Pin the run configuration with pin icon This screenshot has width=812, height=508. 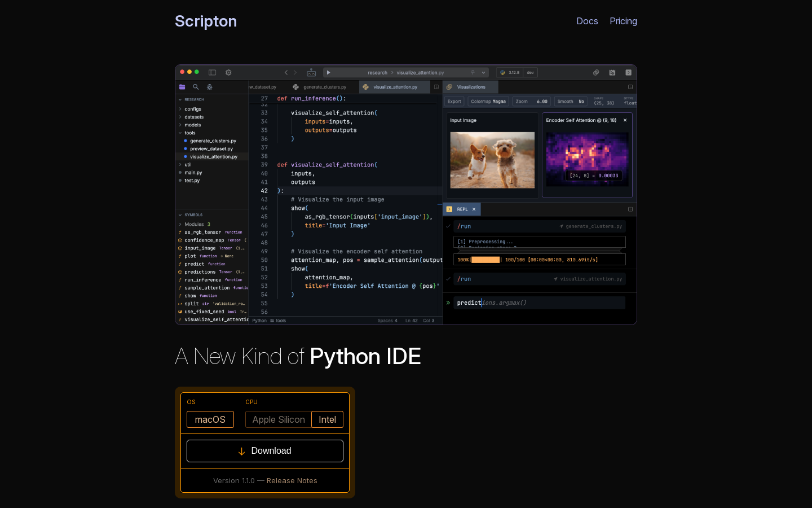pos(473,72)
